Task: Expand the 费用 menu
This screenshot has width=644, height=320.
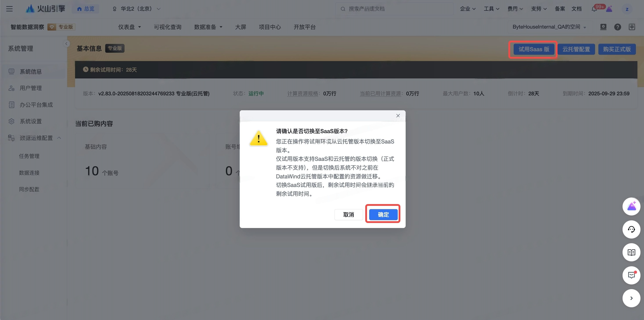Action: pos(515,9)
